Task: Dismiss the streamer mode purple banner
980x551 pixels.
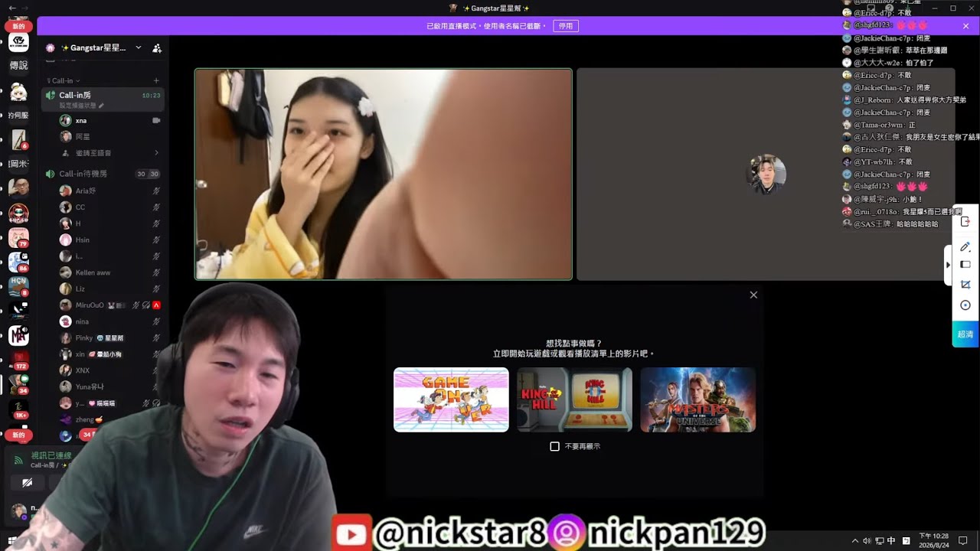Action: [966, 26]
